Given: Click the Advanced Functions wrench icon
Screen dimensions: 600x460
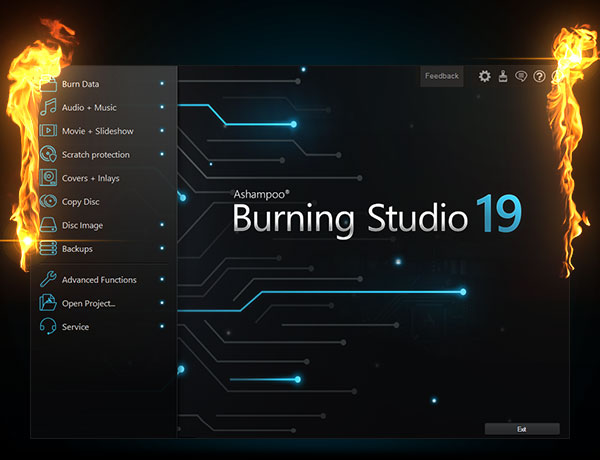Looking at the screenshot, I should point(48,279).
